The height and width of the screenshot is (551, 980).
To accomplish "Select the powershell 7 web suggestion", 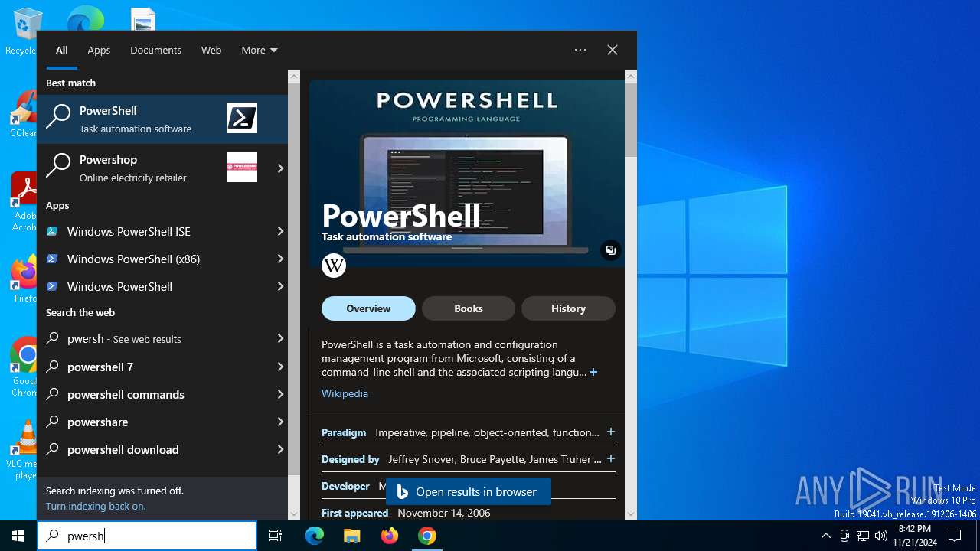I will click(x=155, y=367).
